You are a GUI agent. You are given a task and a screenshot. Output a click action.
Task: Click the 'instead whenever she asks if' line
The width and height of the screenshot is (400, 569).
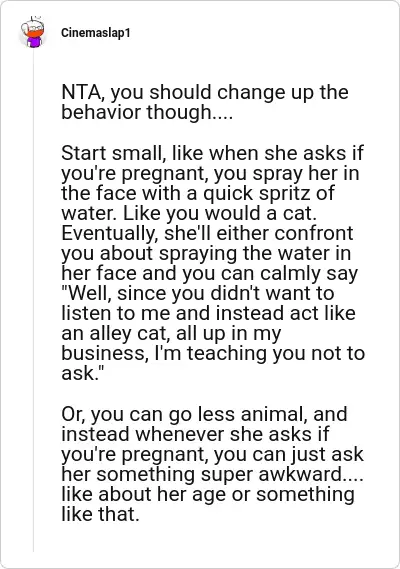pos(195,434)
